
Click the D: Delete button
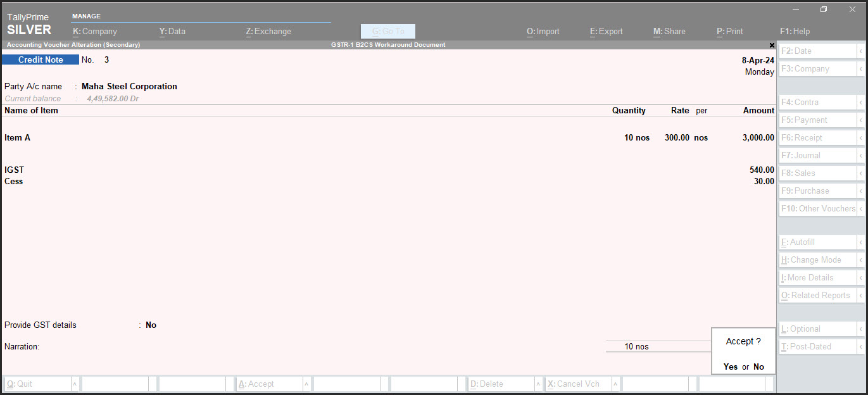click(x=501, y=384)
